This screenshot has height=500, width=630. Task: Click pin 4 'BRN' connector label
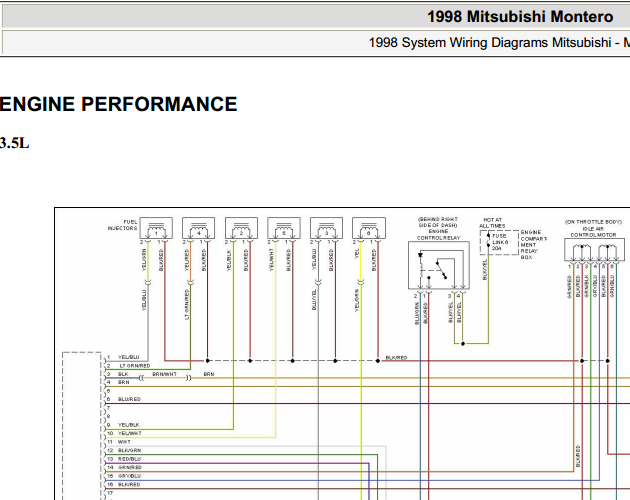[x=123, y=382]
